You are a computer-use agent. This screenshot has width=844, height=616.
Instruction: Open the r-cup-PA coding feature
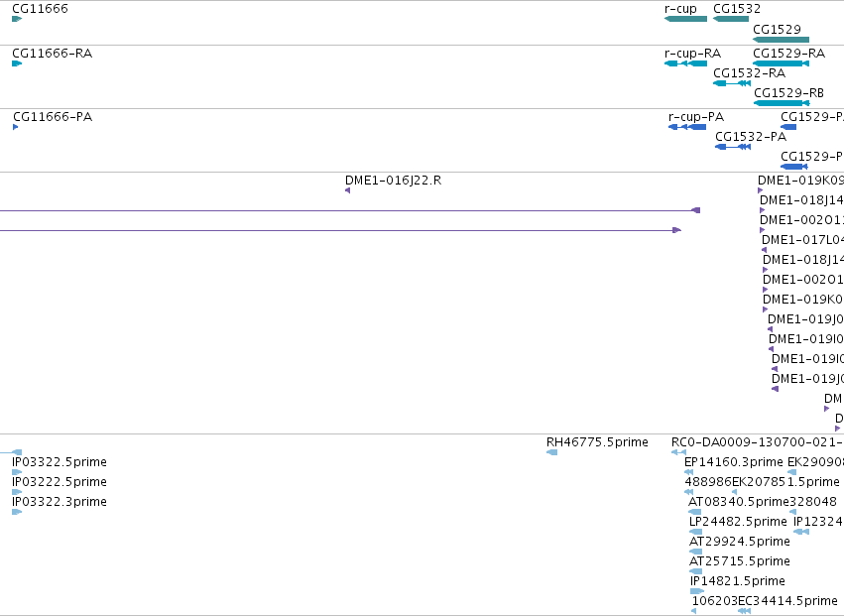click(x=687, y=127)
